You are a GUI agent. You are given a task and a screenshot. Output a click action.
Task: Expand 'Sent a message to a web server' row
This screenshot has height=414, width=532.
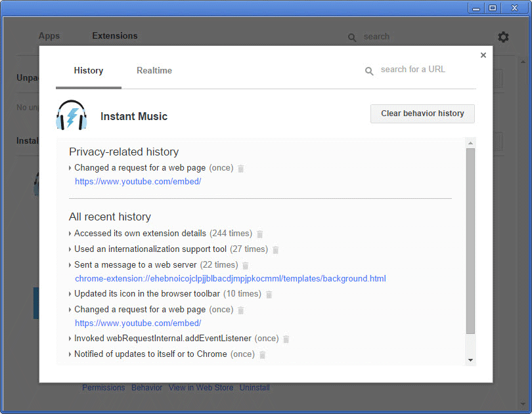point(70,265)
